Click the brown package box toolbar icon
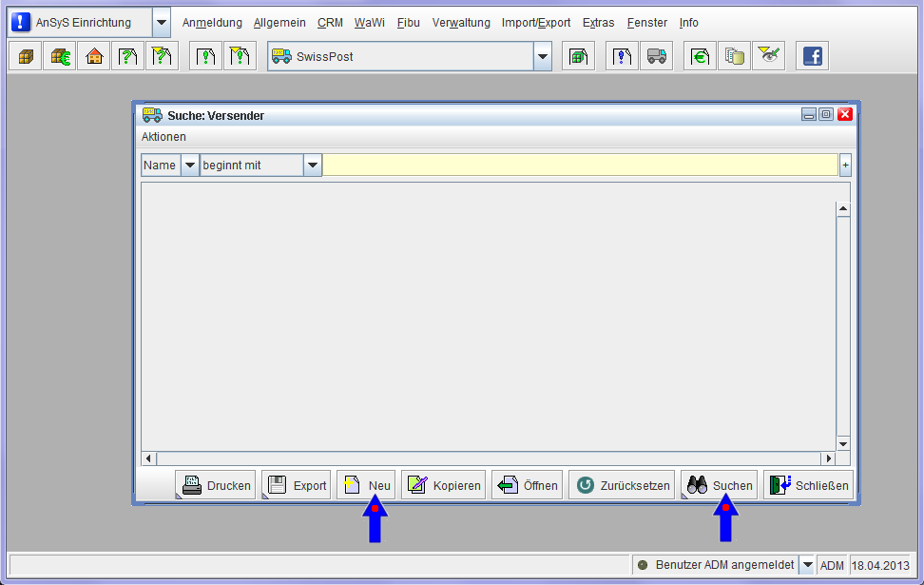 coord(26,57)
